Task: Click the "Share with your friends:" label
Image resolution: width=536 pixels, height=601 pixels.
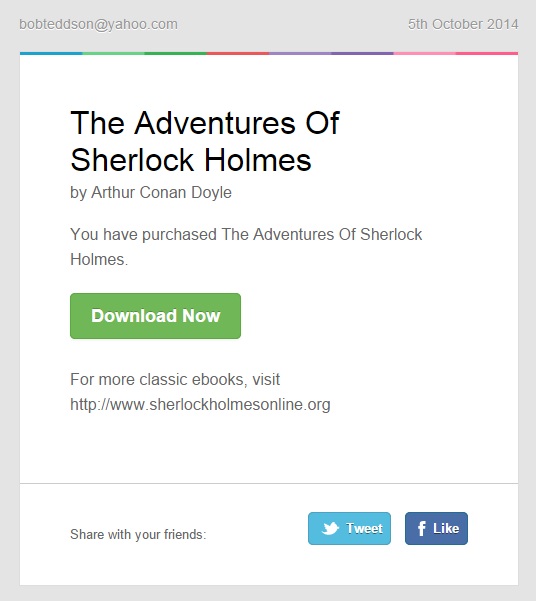Action: point(138,534)
